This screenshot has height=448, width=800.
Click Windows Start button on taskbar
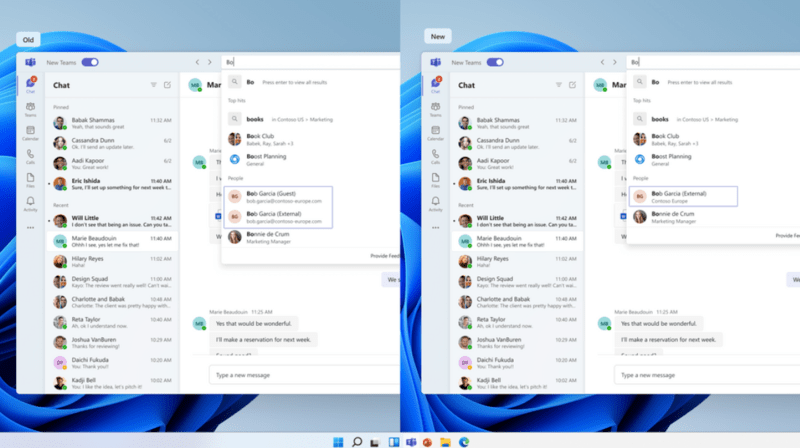tap(338, 442)
